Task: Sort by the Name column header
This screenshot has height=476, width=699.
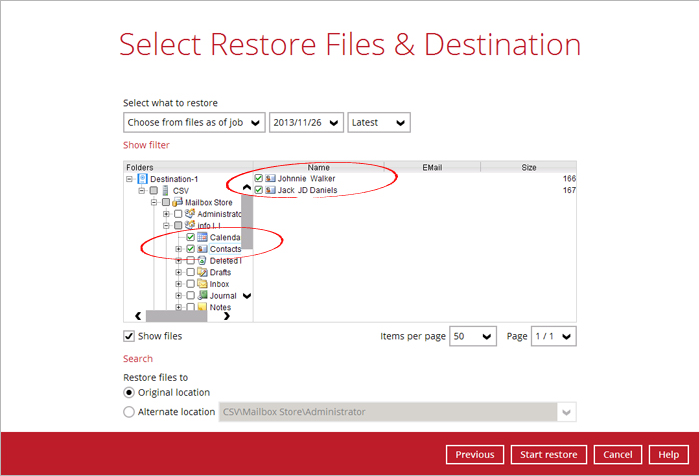Action: point(318,167)
